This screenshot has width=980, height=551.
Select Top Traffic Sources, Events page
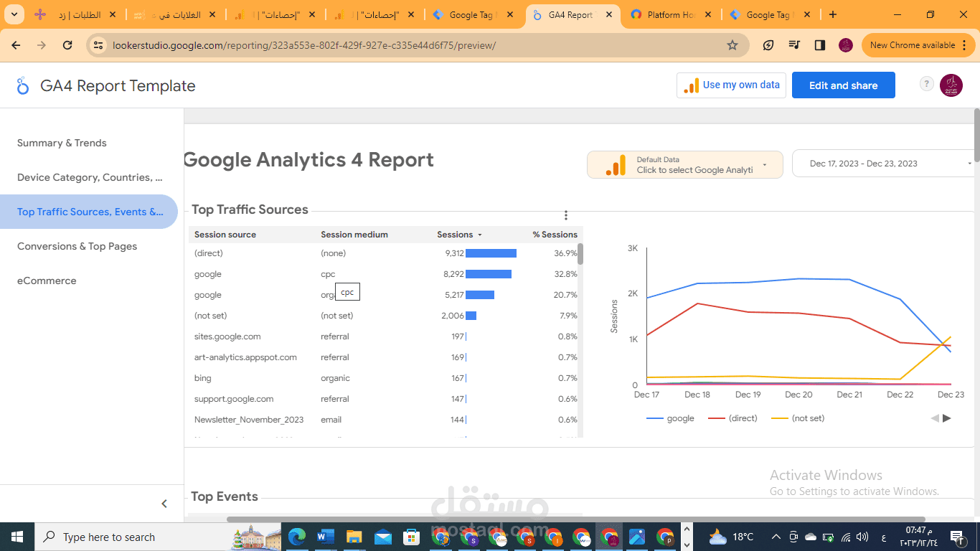(x=89, y=212)
